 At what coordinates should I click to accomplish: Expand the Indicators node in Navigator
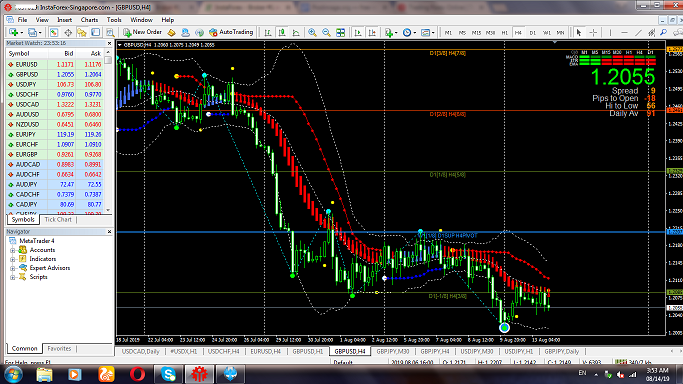tap(12, 259)
